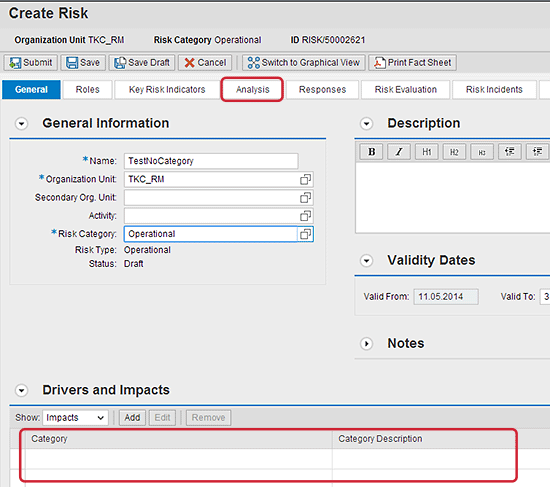This screenshot has height=487, width=550.
Task: Open value help icon for Activity field
Action: 305,216
